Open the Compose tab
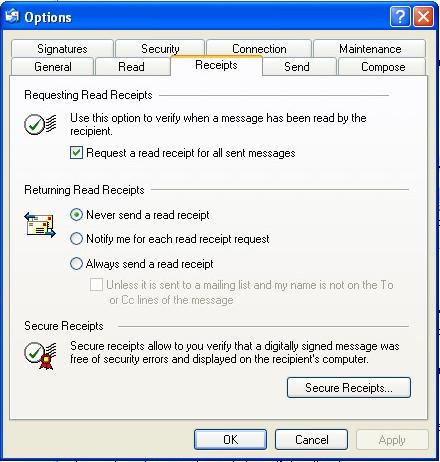The height and width of the screenshot is (462, 440). point(383,67)
